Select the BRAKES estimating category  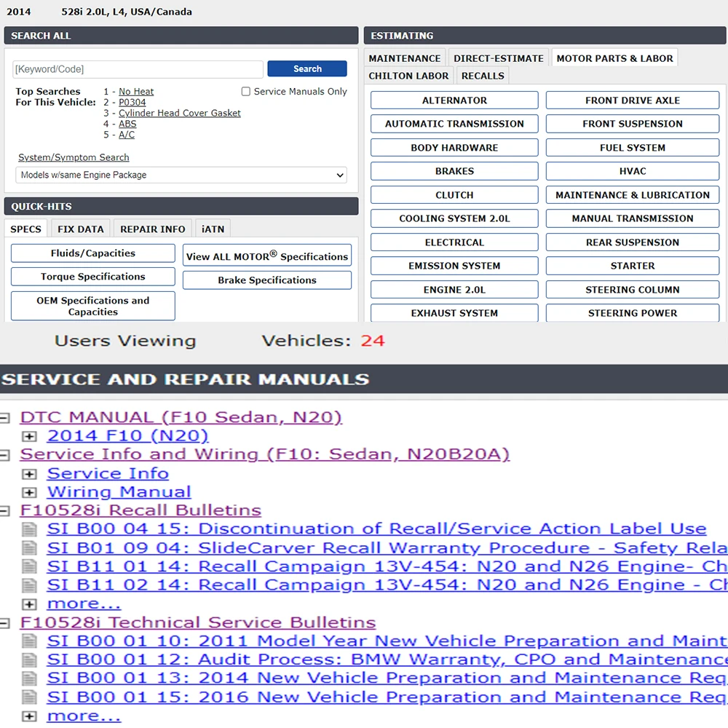click(x=454, y=171)
